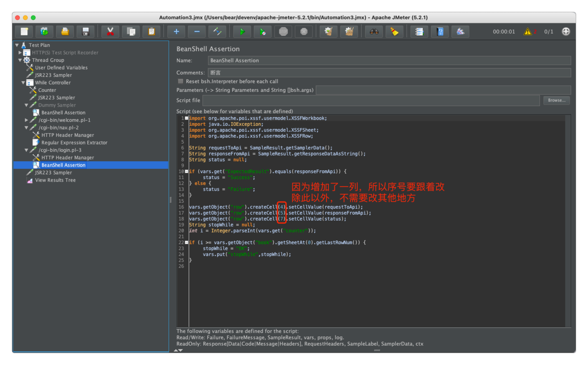Select HTTP Header Manager under nav.pl-2
The image size is (588, 365).
pos(67,135)
